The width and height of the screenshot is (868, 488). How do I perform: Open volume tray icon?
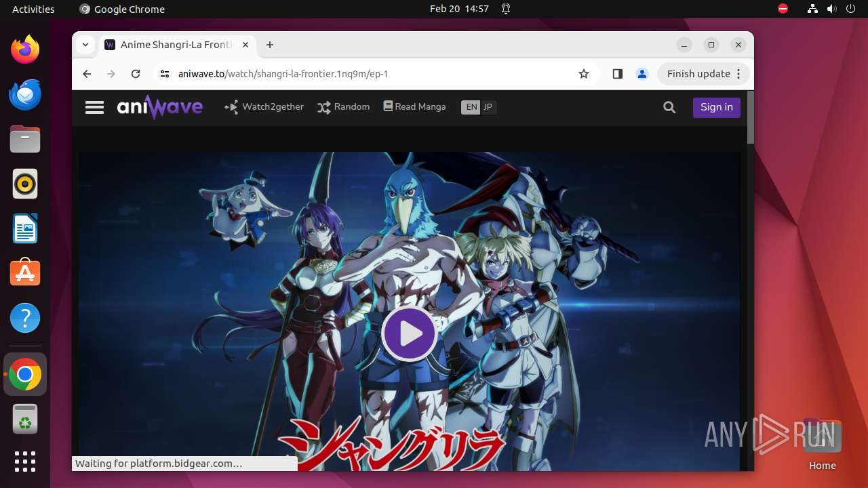tap(832, 9)
